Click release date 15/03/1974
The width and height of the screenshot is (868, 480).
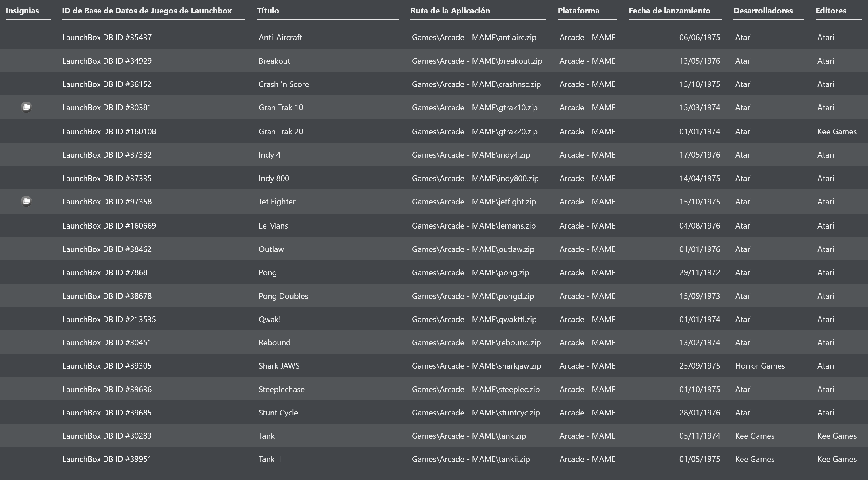pos(700,108)
